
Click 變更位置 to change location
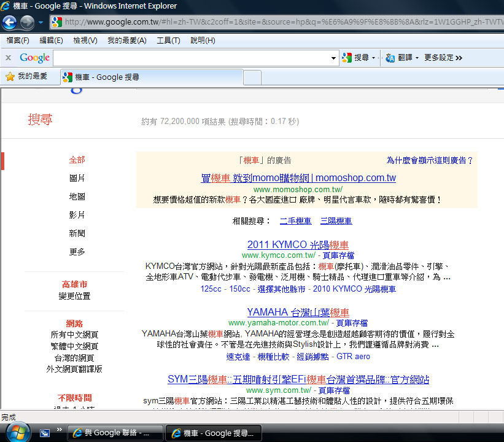[74, 296]
